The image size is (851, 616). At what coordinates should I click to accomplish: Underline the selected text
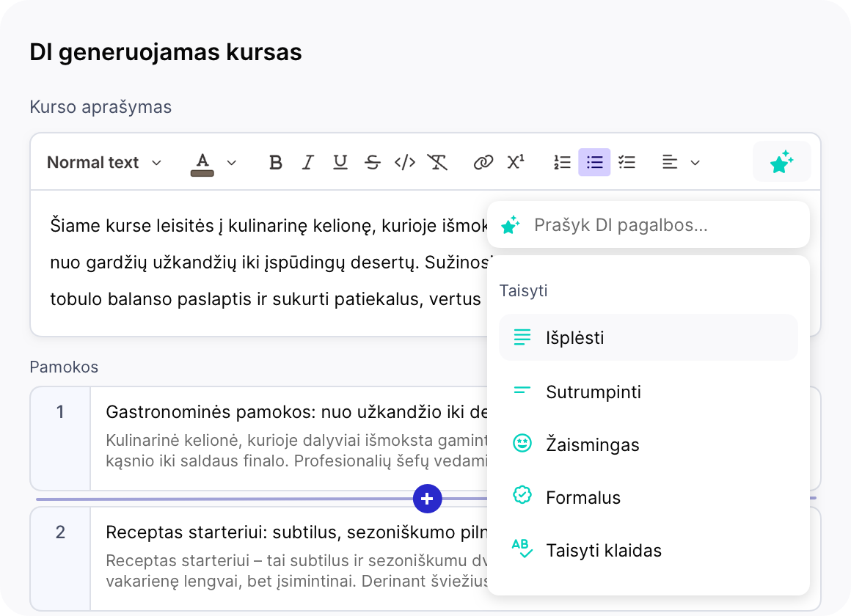pos(340,162)
